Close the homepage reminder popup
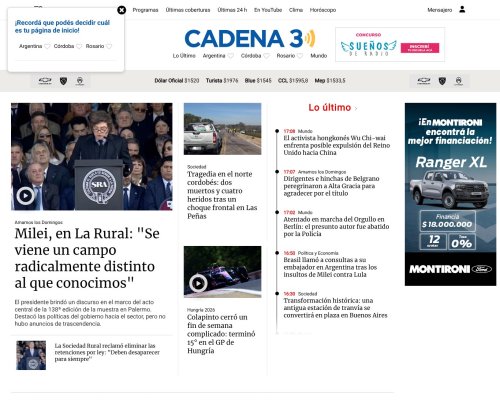 click(122, 10)
